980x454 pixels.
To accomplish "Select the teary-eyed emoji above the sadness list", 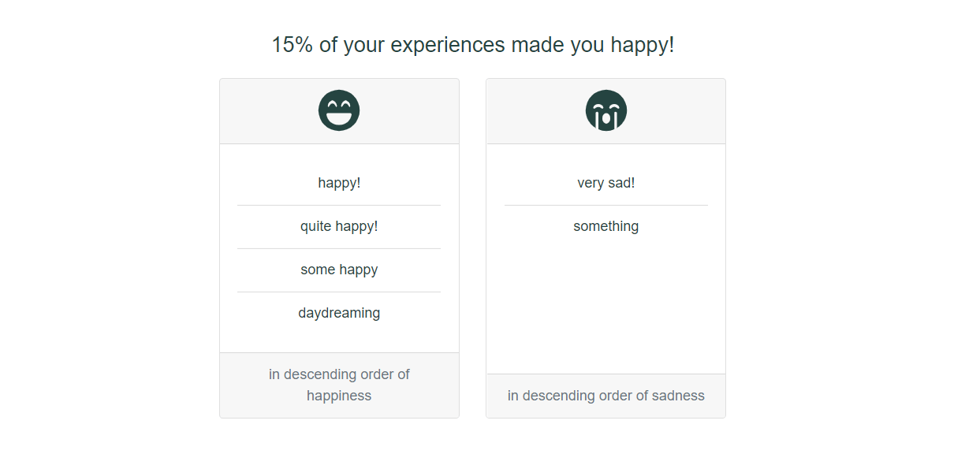I will coord(606,110).
